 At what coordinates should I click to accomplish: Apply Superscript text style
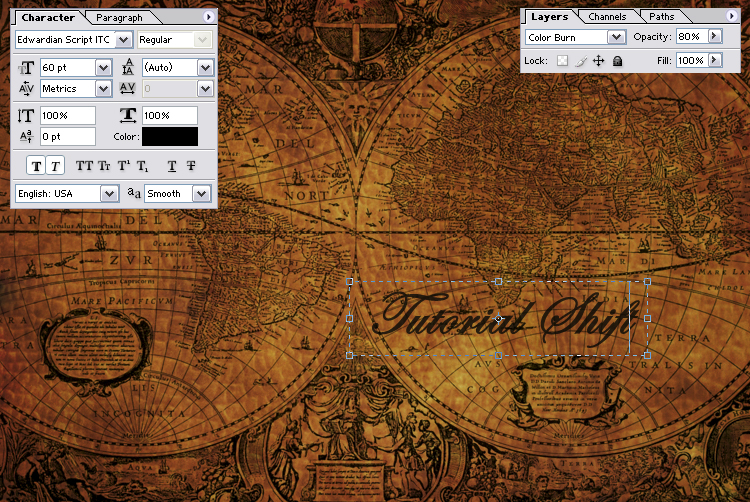[x=124, y=166]
